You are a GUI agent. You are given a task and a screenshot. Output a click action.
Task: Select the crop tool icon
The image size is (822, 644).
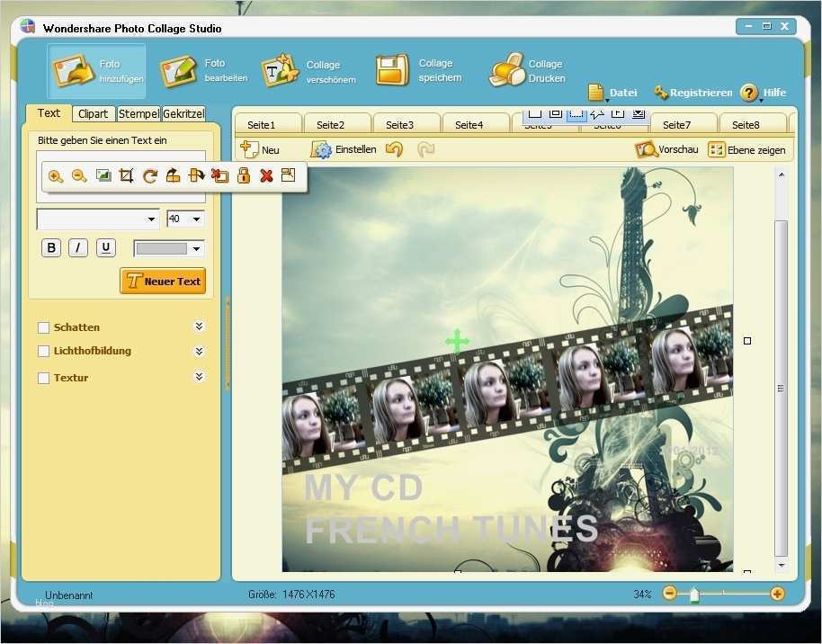click(126, 175)
